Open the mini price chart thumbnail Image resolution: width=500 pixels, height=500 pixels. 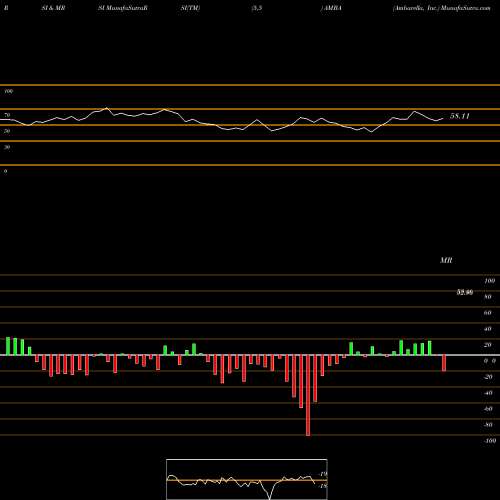point(247,479)
